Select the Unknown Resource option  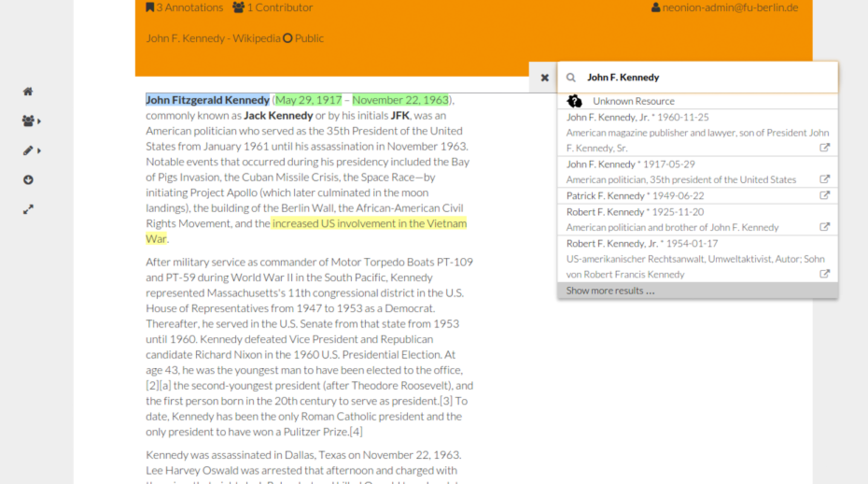633,101
